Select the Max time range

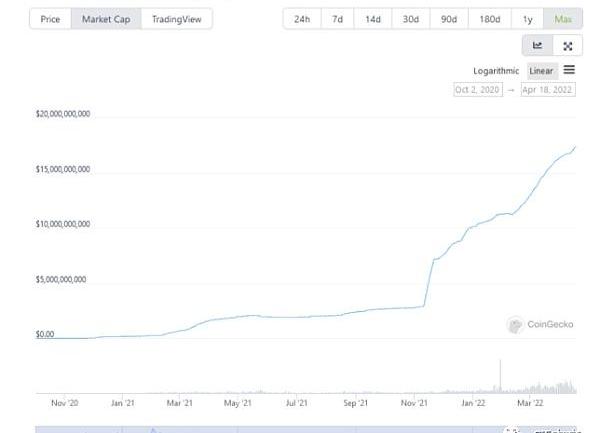(x=563, y=19)
